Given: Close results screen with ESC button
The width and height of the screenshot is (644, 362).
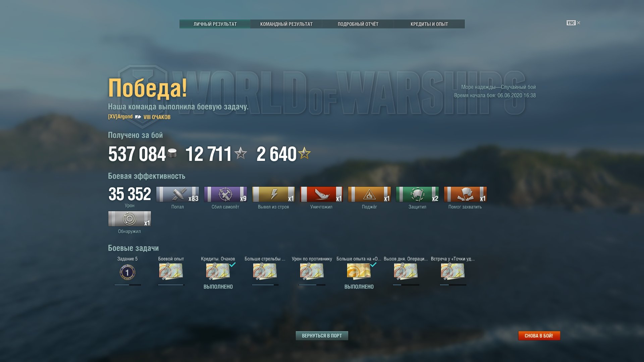Looking at the screenshot, I should coord(573,23).
